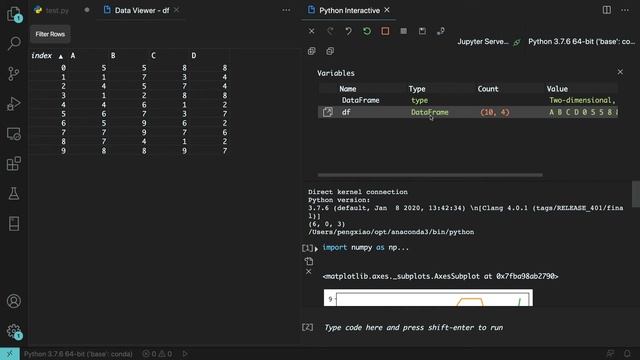Click the export icon in interactive toolbar
The width and height of the screenshot is (640, 360).
click(x=440, y=31)
